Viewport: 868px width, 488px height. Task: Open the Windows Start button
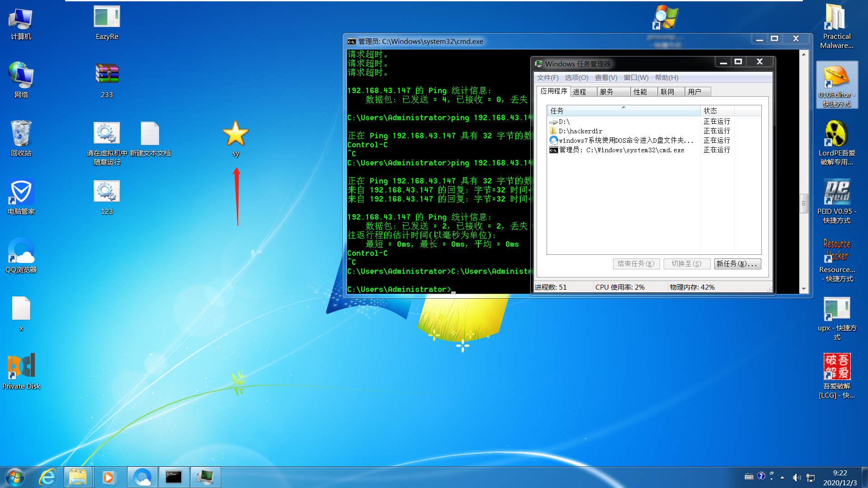tap(15, 477)
